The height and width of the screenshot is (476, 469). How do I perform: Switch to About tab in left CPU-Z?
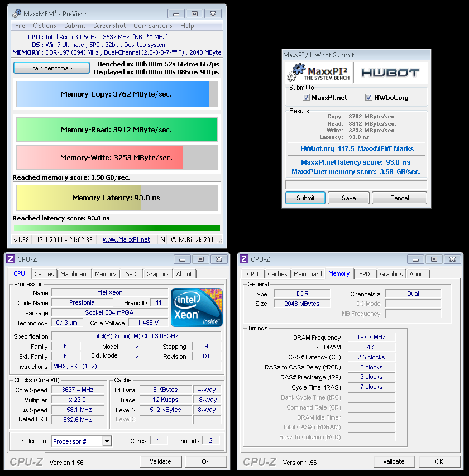coord(184,274)
